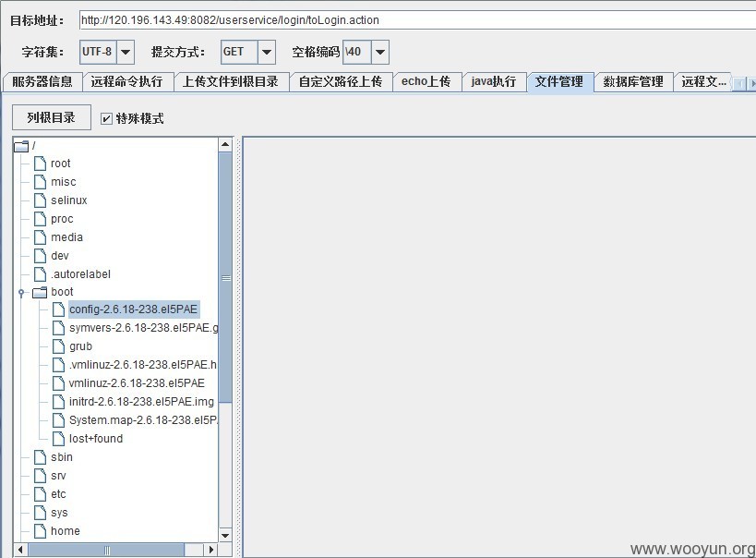Click the file icon beside .autorelabel

[40, 274]
